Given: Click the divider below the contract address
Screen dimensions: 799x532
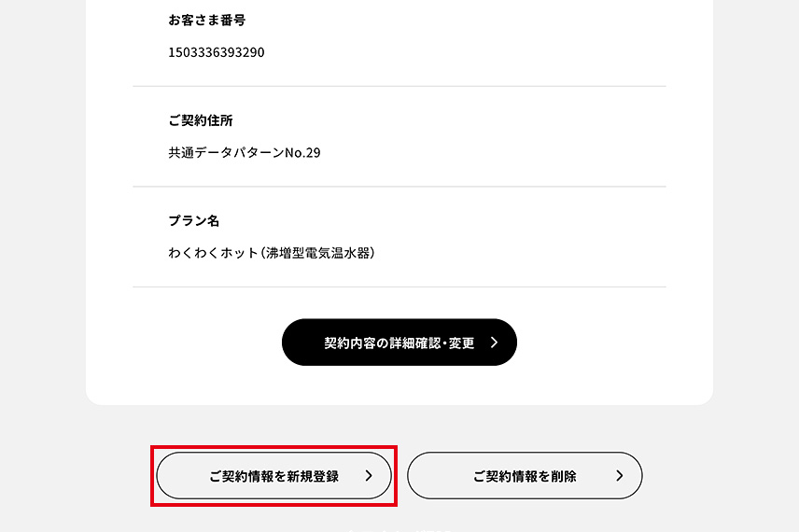Looking at the screenshot, I should (399, 187).
